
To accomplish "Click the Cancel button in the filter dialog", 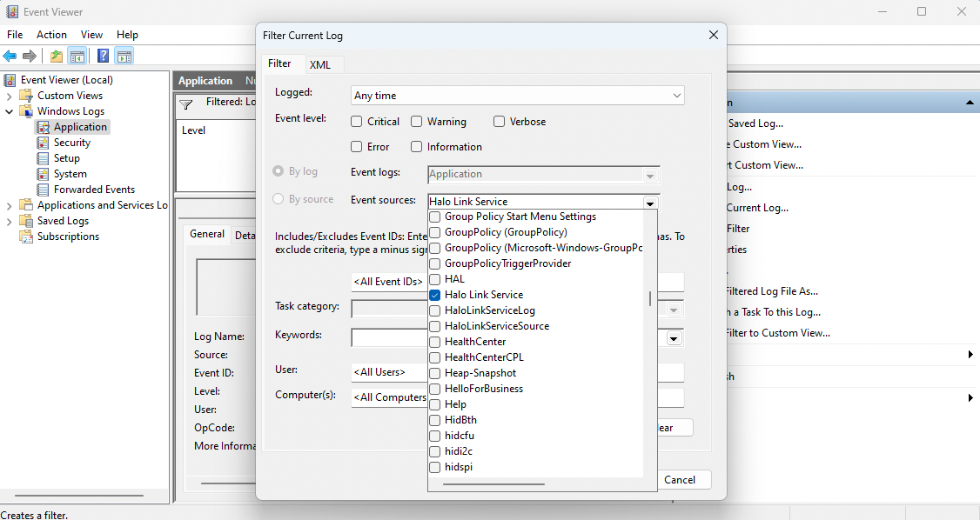I will coord(679,480).
